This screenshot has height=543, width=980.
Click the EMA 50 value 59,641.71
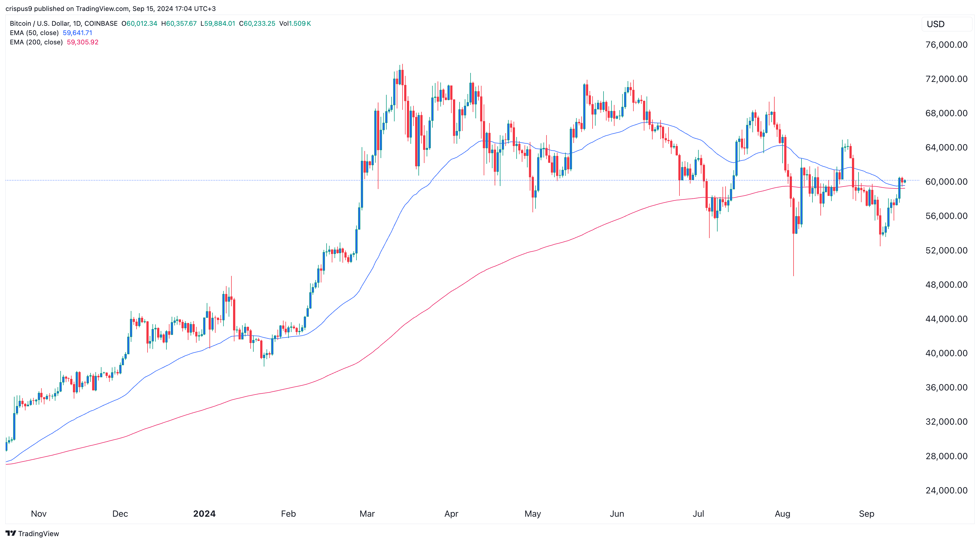click(x=77, y=33)
